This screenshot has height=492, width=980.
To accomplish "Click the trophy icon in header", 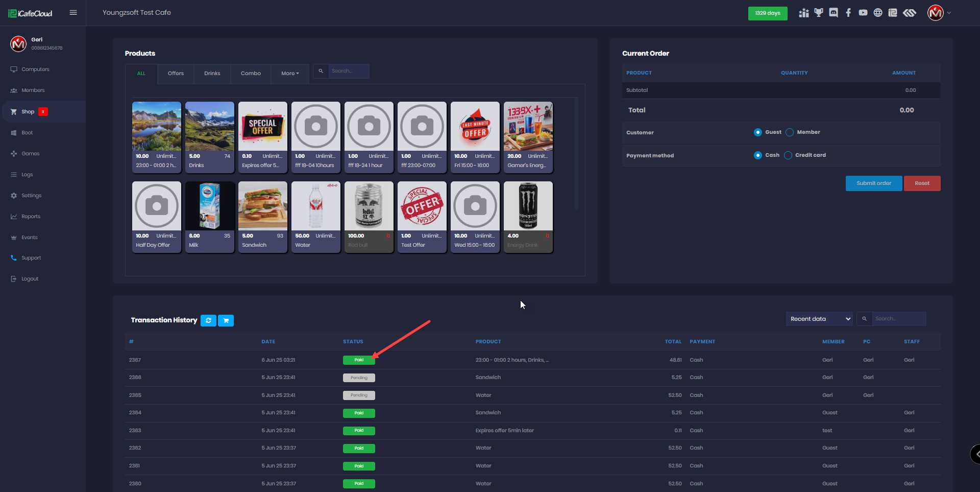I will click(x=819, y=13).
